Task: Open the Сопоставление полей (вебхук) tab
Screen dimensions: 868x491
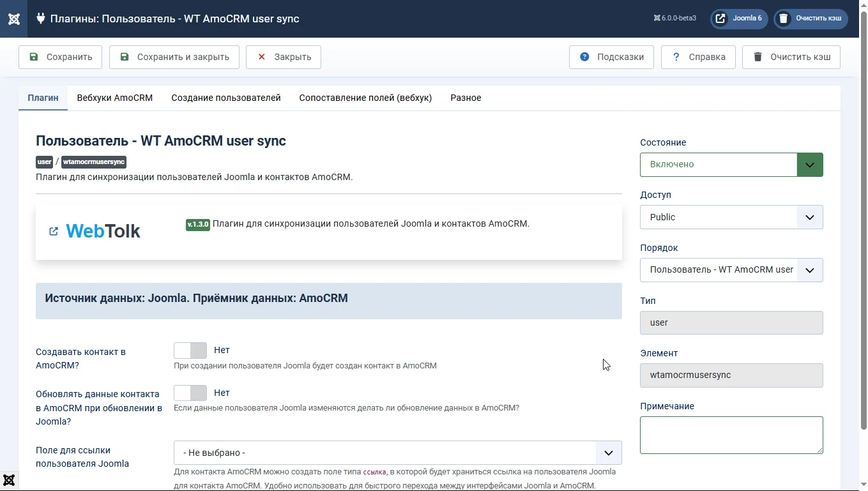Action: [365, 98]
